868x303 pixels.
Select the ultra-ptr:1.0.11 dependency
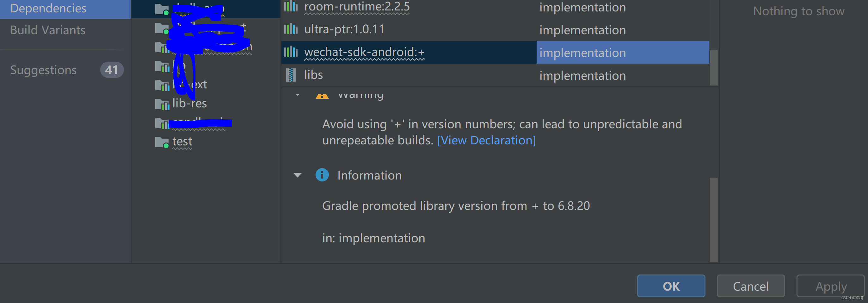344,29
